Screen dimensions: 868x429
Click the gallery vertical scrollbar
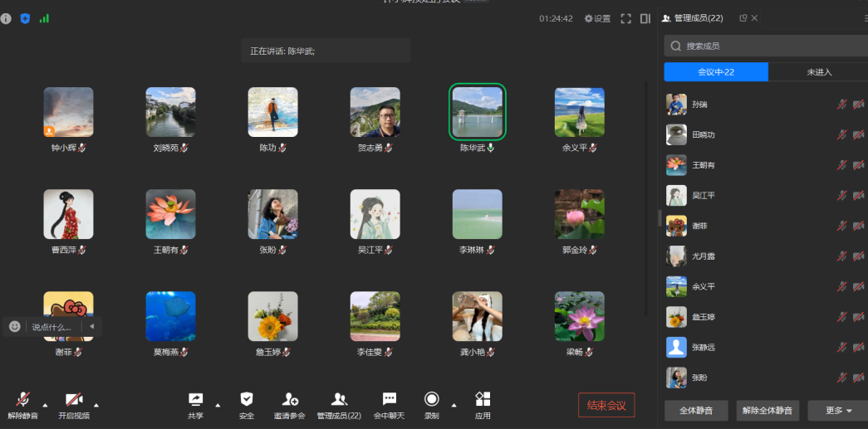(x=645, y=199)
